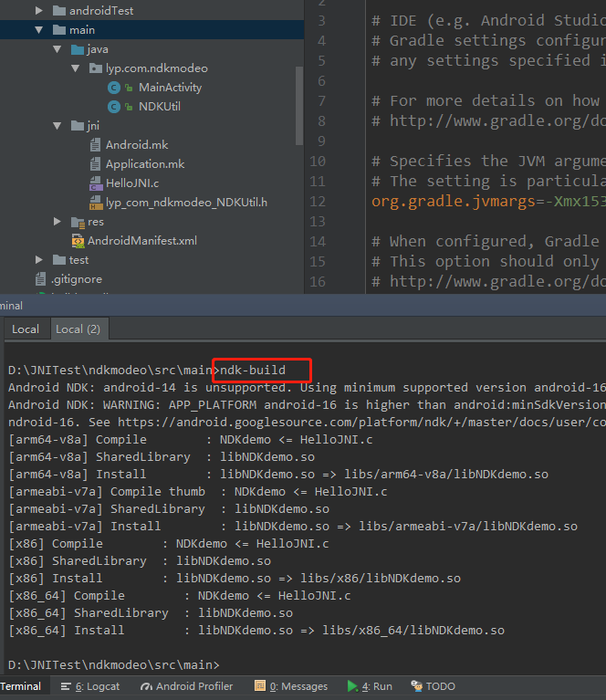606x700 pixels.
Task: Expand the res folder arrow
Action: click(57, 222)
